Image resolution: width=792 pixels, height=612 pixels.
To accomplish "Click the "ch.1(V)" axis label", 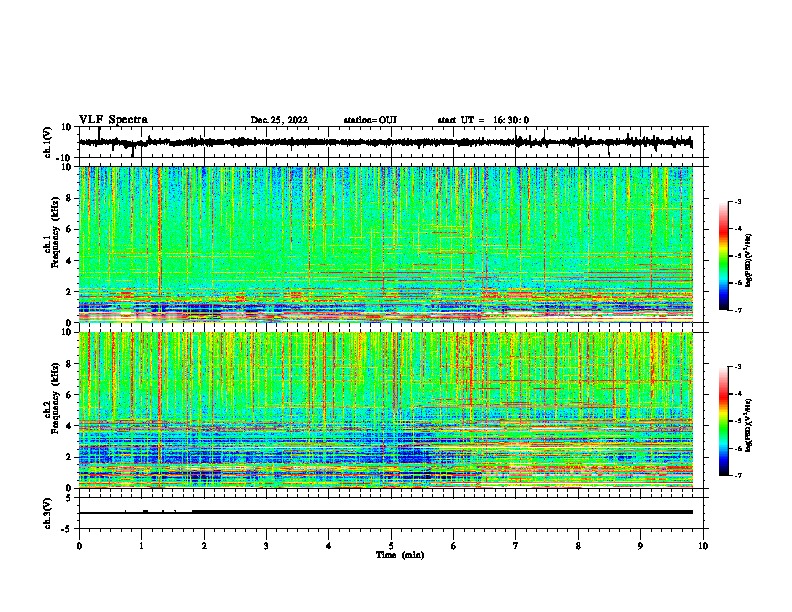I will pos(48,142).
